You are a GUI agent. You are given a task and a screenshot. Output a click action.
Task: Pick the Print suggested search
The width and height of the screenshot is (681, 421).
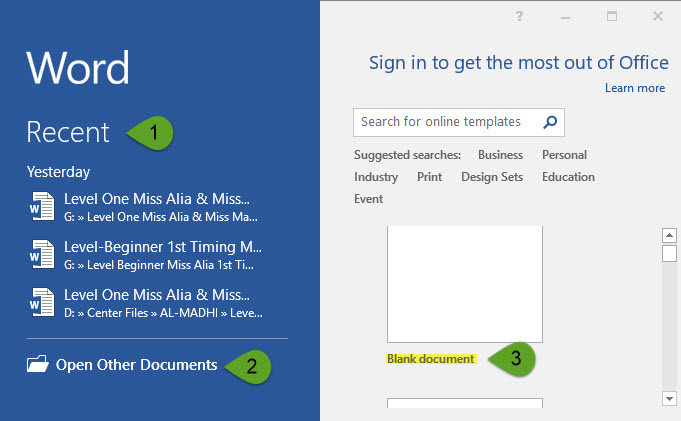pyautogui.click(x=430, y=177)
